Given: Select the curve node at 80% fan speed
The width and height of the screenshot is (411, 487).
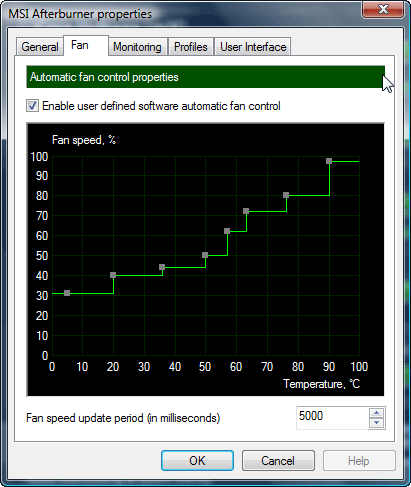Looking at the screenshot, I should click(286, 195).
